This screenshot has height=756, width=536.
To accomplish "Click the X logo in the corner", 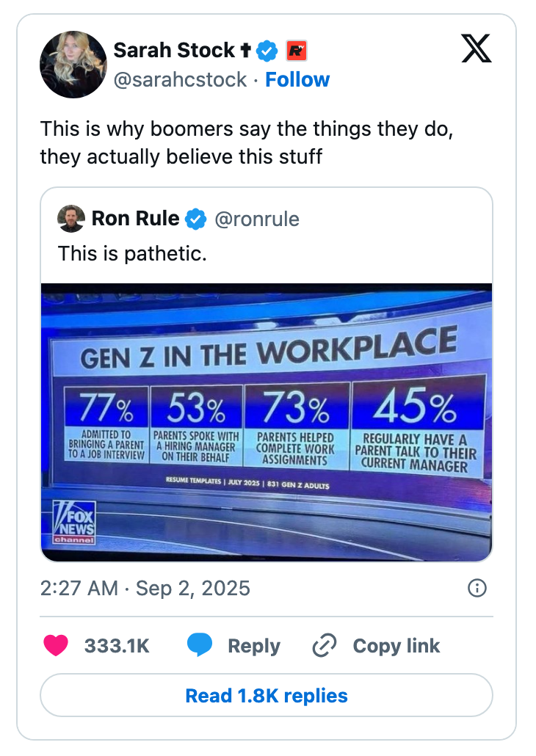I will pyautogui.click(x=477, y=49).
